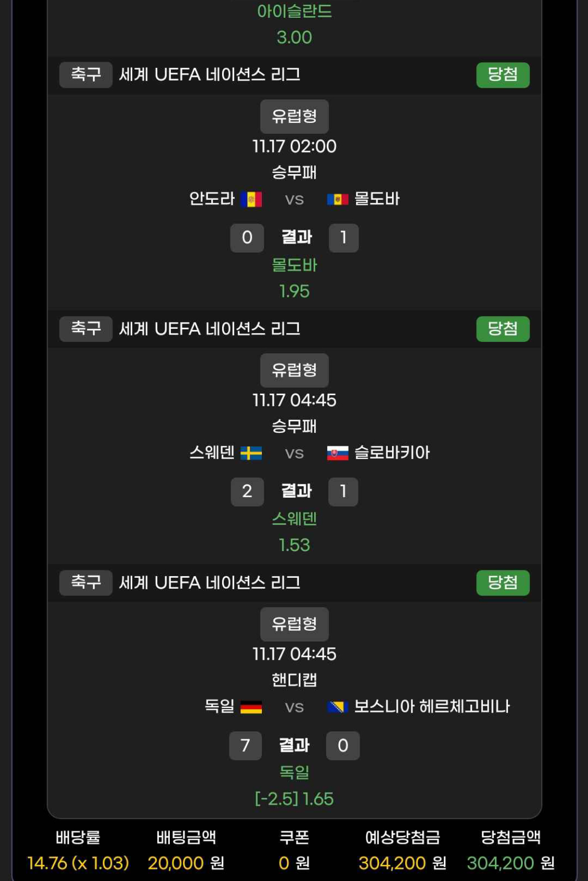
Task: Click Sweden's score box showing 2
Action: pos(247,491)
